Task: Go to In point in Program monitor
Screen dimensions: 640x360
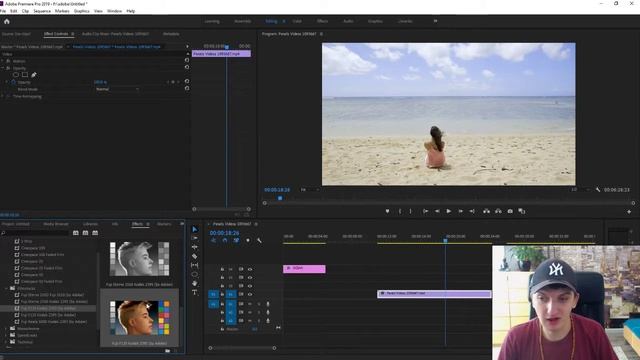Action: [425, 211]
